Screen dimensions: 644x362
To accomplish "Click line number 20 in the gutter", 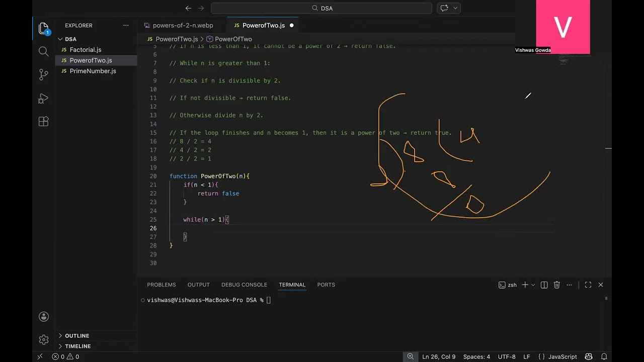I will click(153, 176).
